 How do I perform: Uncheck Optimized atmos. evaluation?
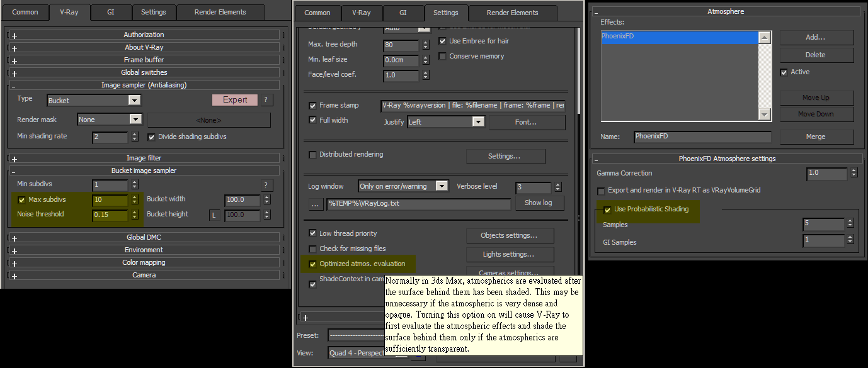point(312,264)
